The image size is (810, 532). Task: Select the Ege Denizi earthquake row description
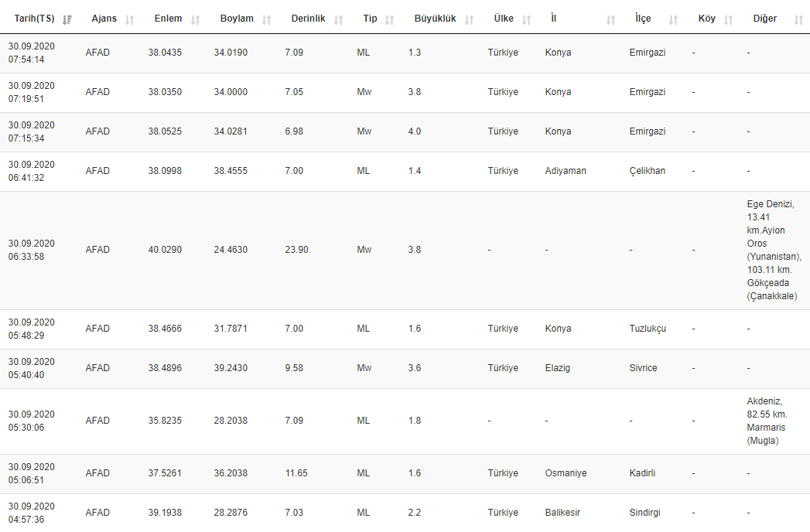pyautogui.click(x=773, y=250)
